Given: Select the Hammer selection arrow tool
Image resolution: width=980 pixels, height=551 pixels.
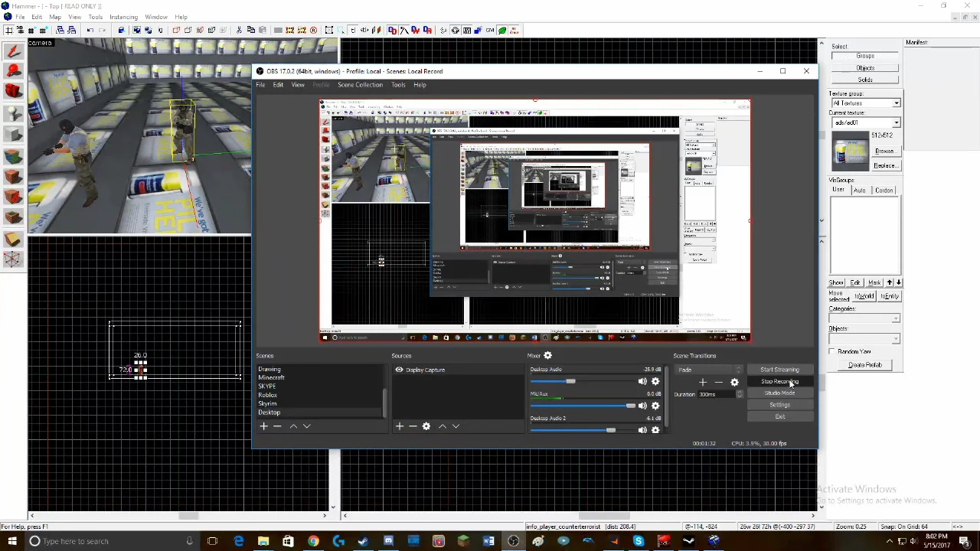Looking at the screenshot, I should (x=13, y=51).
